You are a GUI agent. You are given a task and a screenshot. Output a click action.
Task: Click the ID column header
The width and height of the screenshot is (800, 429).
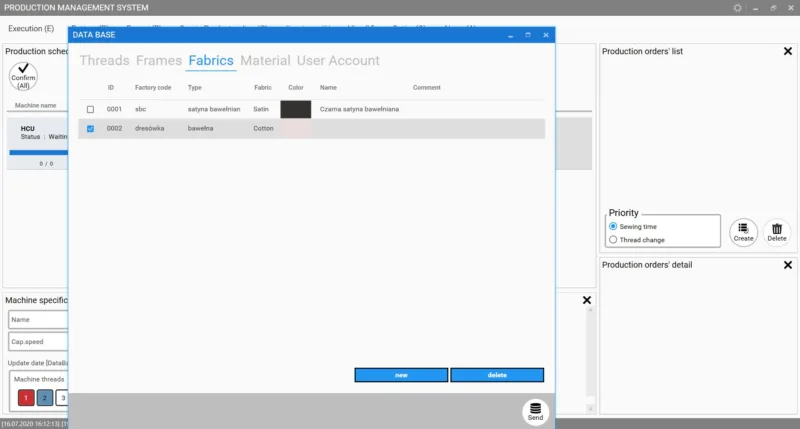(111, 88)
